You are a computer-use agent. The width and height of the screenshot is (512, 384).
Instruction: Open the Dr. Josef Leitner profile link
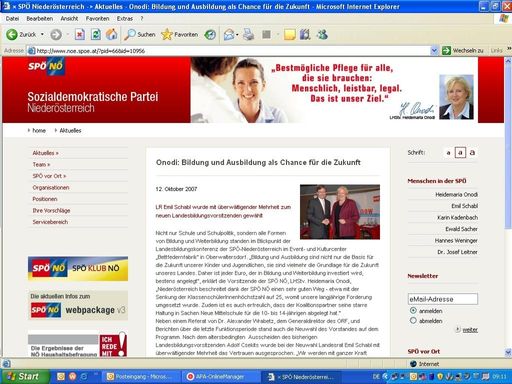pyautogui.click(x=457, y=252)
